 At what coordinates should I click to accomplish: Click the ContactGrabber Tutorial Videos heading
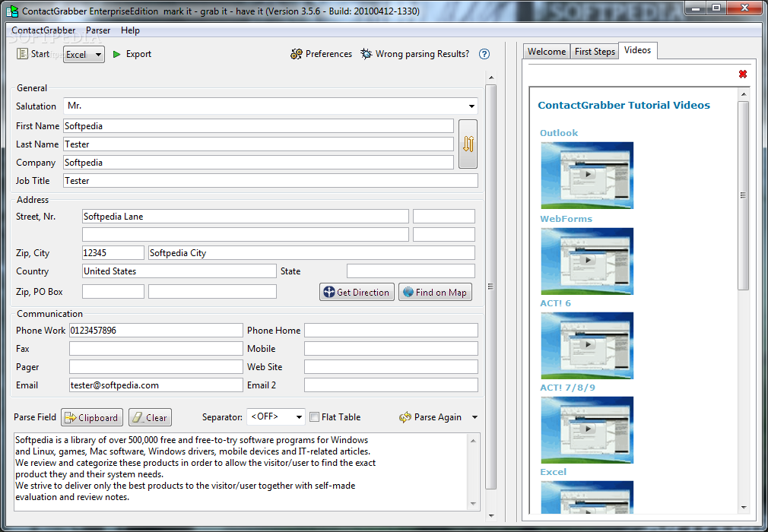point(624,105)
